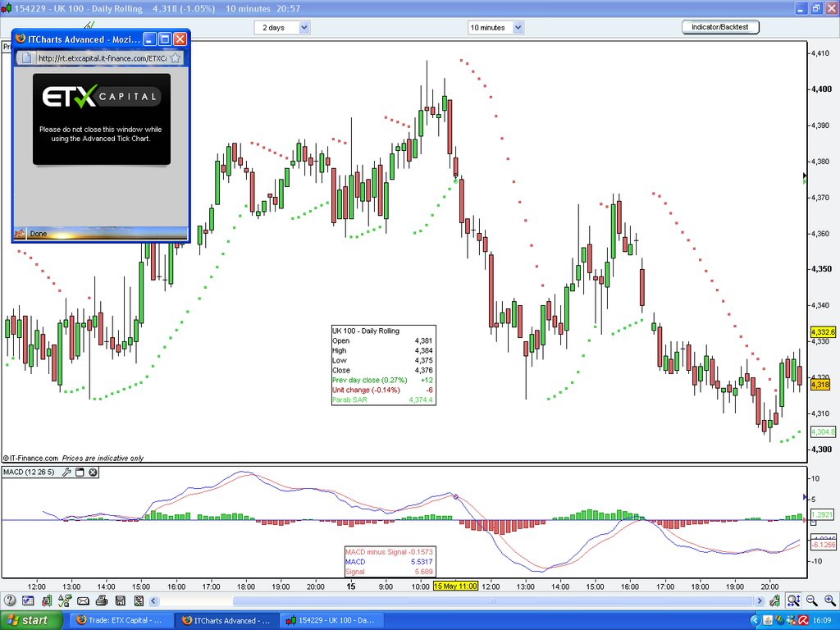Click the -6.1266 MACD signal label

pos(824,545)
